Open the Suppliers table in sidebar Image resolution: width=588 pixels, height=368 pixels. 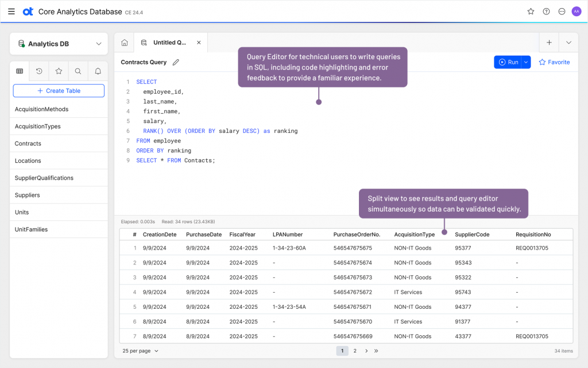coord(28,195)
